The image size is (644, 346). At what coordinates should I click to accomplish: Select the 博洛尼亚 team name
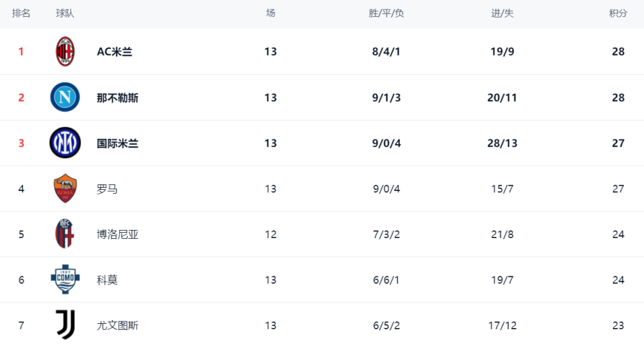pyautogui.click(x=117, y=234)
